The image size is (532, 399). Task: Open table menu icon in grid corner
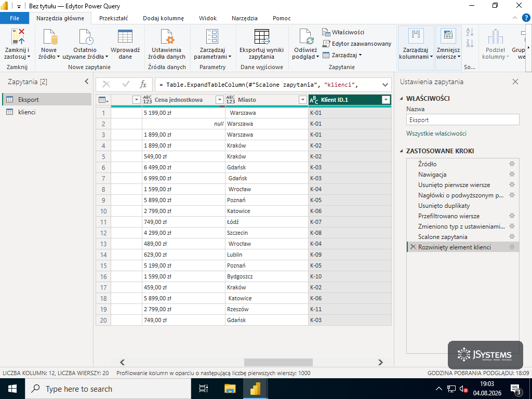(103, 100)
